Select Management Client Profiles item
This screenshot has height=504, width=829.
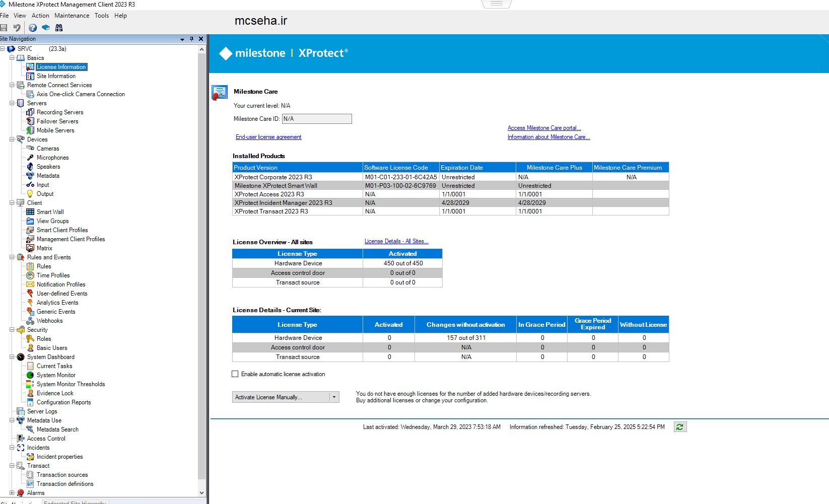pyautogui.click(x=71, y=239)
